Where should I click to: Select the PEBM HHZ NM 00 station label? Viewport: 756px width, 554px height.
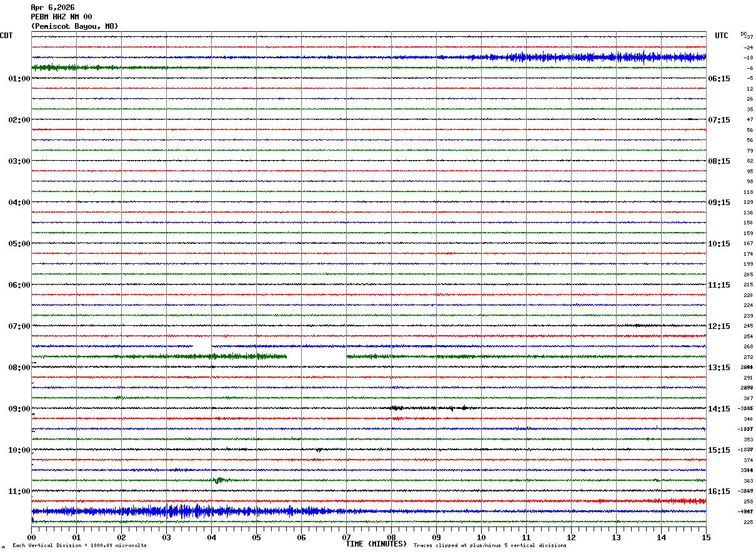[61, 17]
